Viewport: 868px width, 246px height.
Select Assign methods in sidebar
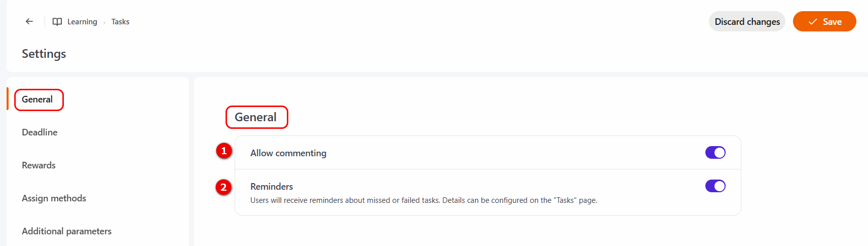[54, 198]
